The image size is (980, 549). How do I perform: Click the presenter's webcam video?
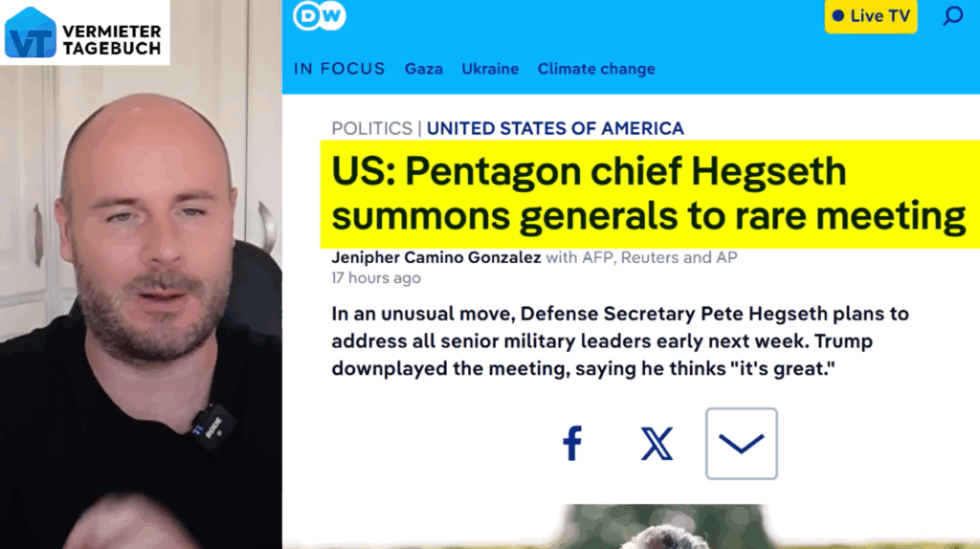click(x=141, y=306)
